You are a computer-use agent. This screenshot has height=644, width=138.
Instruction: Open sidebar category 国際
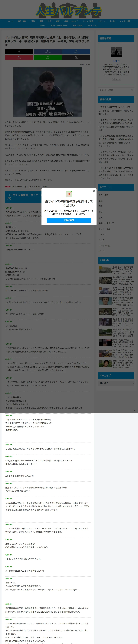point(101,206)
